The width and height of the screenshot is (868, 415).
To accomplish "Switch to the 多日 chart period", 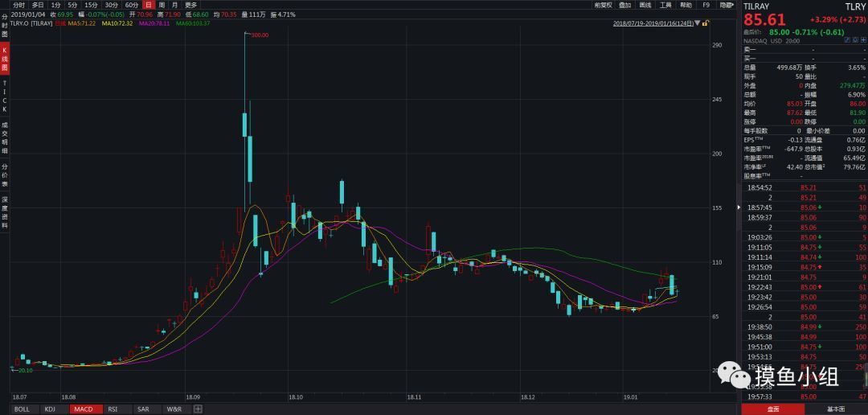I will 38,5.
